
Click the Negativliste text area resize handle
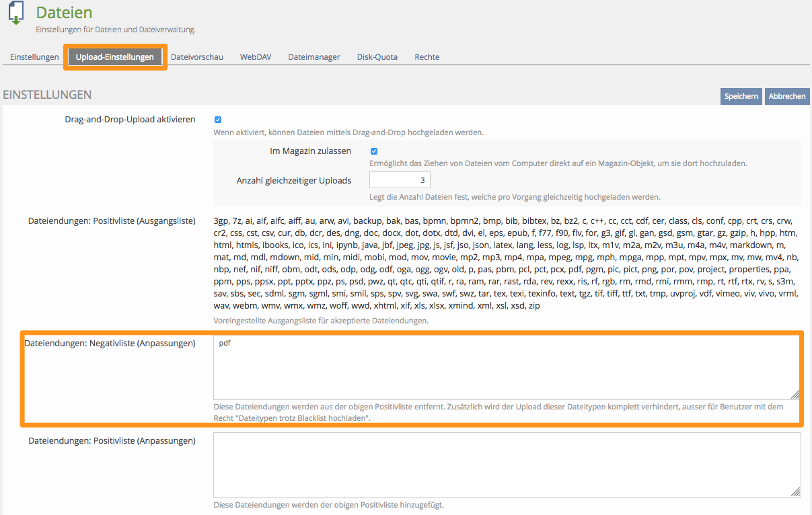[795, 395]
